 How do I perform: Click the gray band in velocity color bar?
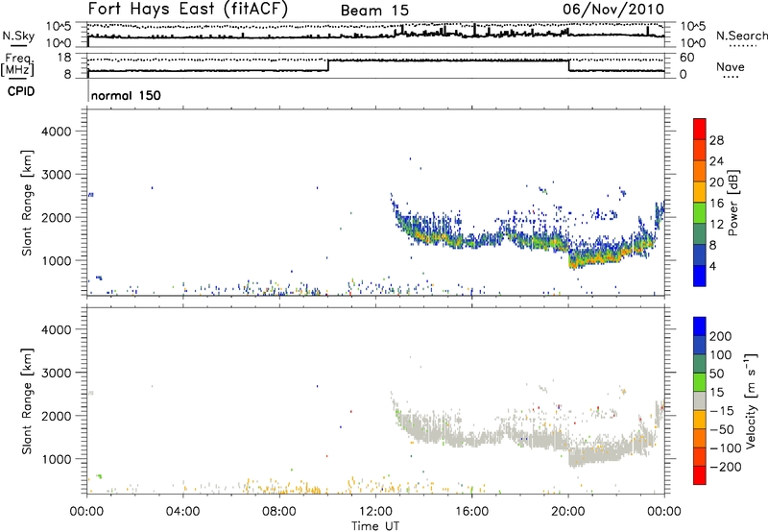(700, 400)
